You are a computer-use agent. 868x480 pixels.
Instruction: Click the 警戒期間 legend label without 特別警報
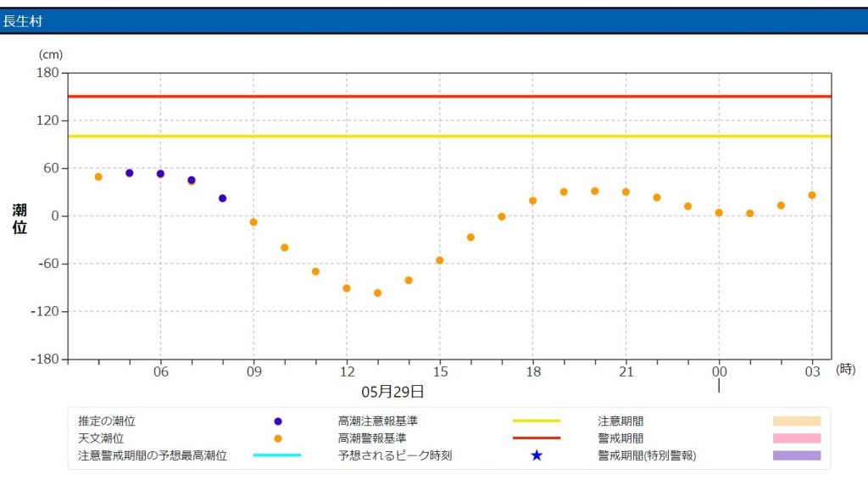pyautogui.click(x=620, y=438)
